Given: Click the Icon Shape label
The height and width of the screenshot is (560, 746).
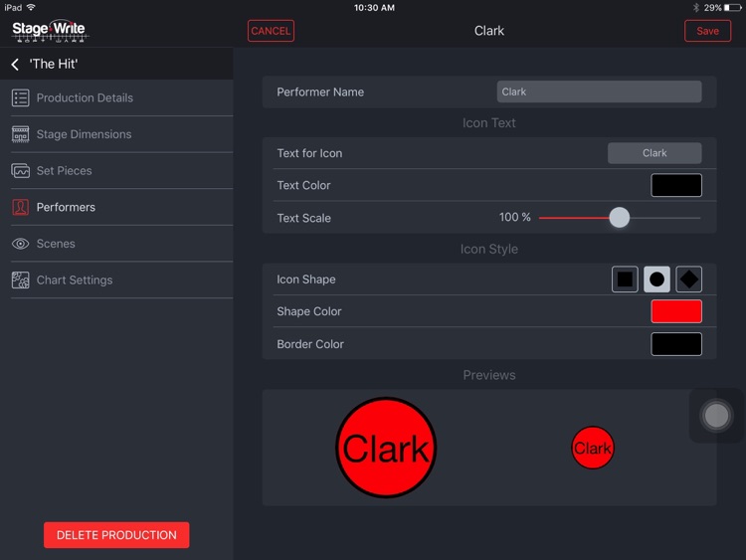Looking at the screenshot, I should [306, 280].
